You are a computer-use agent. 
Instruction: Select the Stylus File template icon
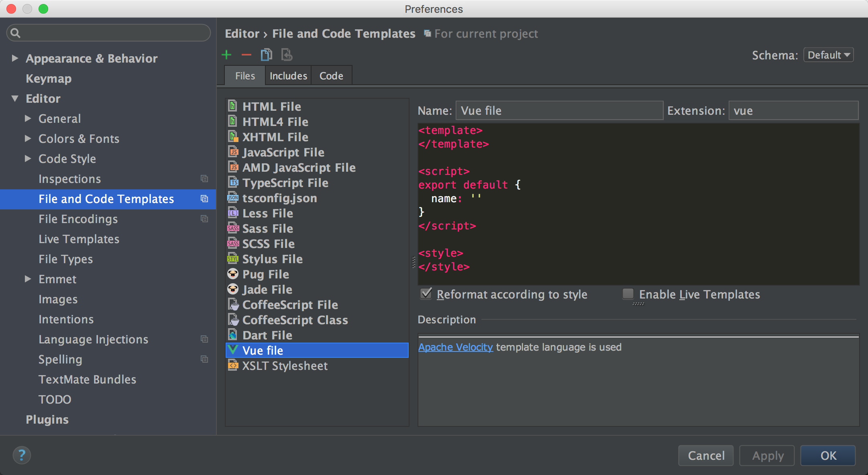233,258
